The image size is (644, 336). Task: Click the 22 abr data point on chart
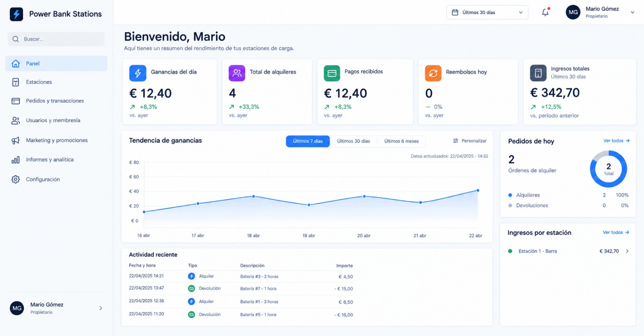point(478,191)
